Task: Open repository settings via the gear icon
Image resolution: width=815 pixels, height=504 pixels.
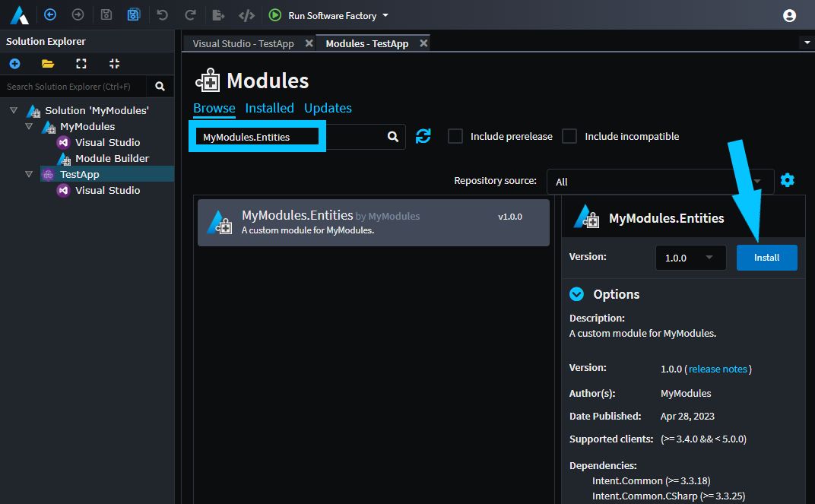Action: click(787, 180)
